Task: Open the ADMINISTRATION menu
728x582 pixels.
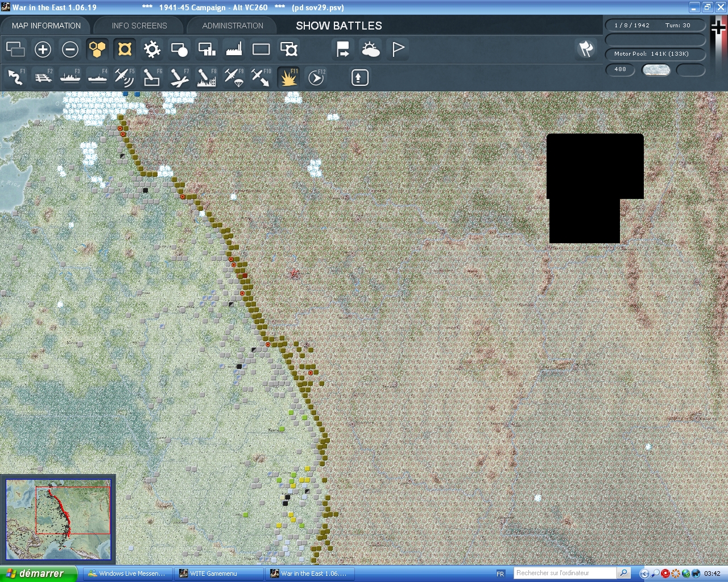Action: click(x=231, y=26)
